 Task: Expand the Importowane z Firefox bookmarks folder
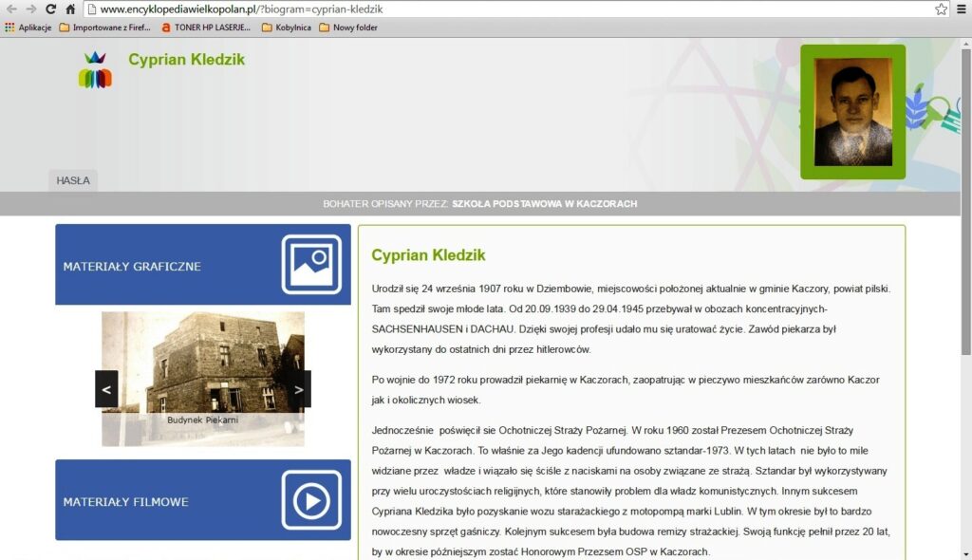point(104,28)
